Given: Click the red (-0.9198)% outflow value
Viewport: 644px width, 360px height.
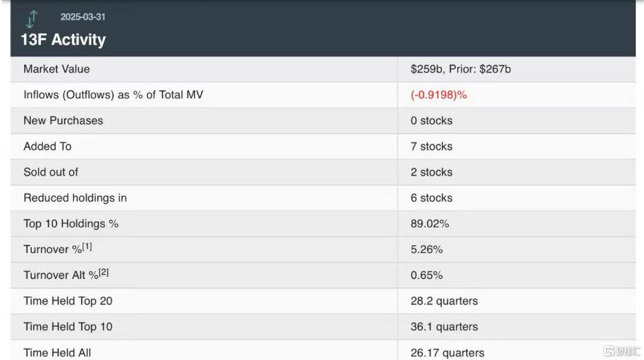Looking at the screenshot, I should (x=439, y=95).
